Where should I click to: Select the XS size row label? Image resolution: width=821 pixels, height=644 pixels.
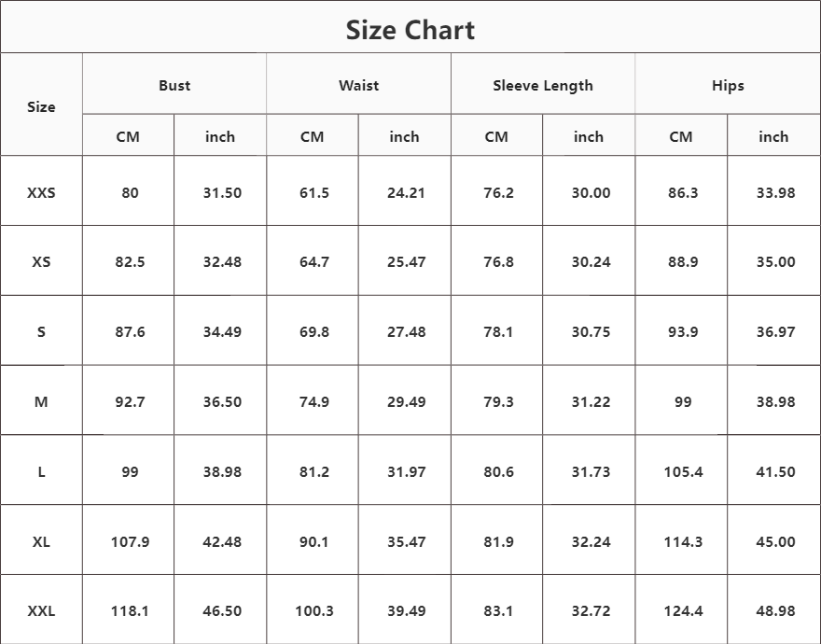pos(41,262)
